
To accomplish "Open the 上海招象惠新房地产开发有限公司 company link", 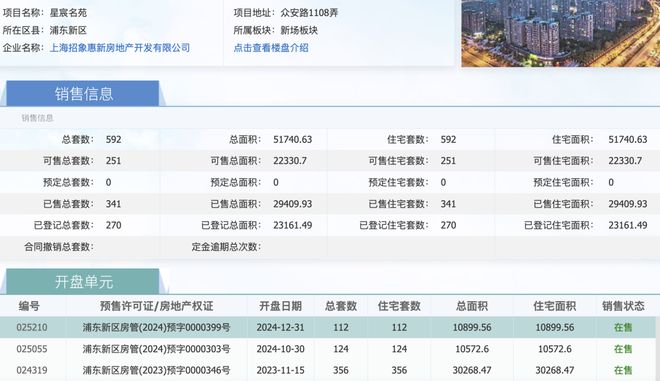I will pyautogui.click(x=120, y=48).
